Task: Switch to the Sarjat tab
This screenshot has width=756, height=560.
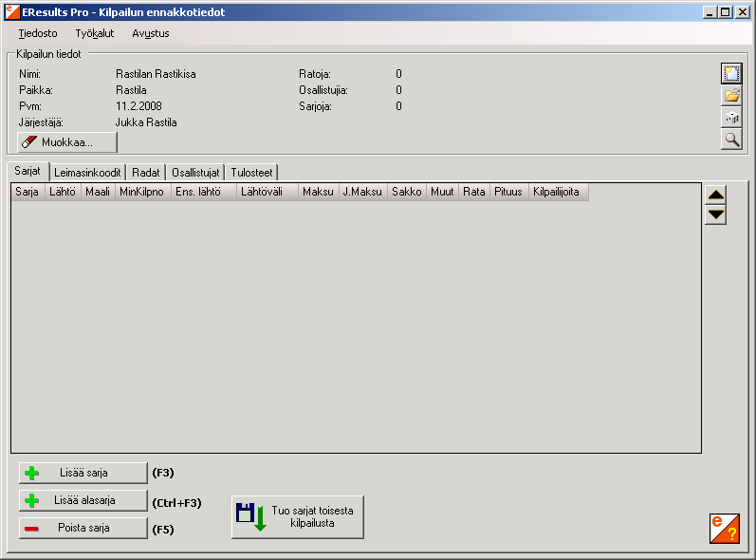Action: click(28, 171)
